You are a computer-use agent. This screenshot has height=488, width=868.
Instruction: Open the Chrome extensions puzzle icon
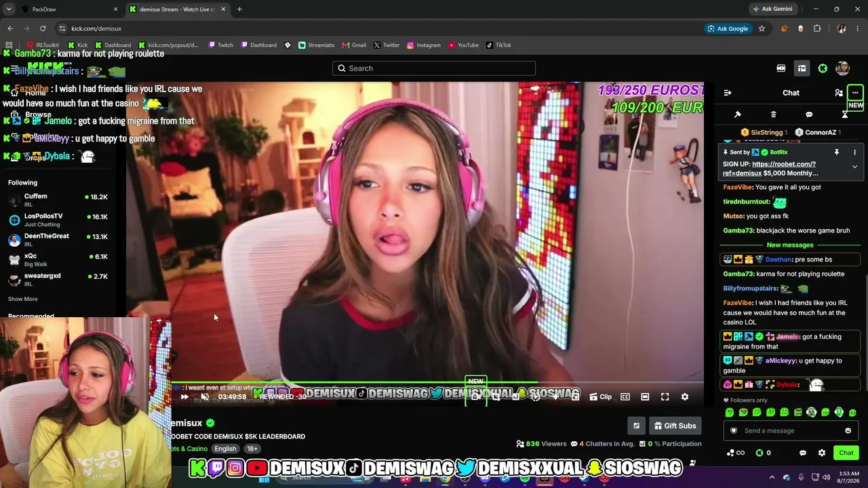click(x=817, y=28)
